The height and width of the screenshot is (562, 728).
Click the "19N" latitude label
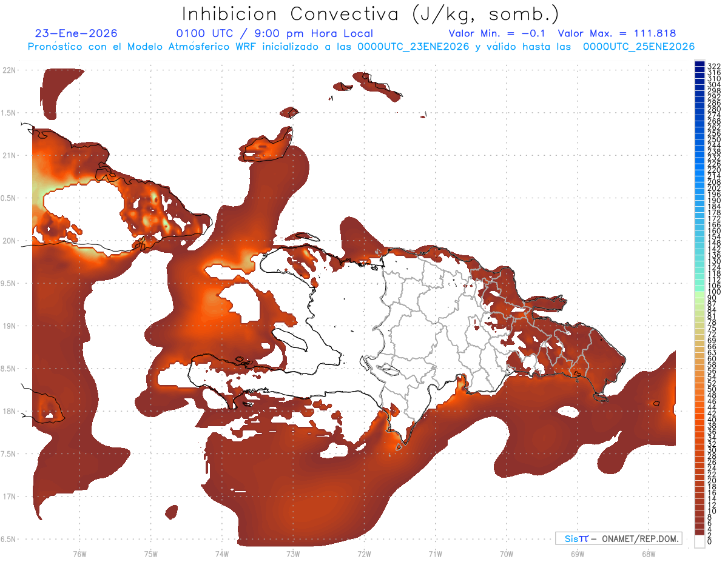(9, 326)
